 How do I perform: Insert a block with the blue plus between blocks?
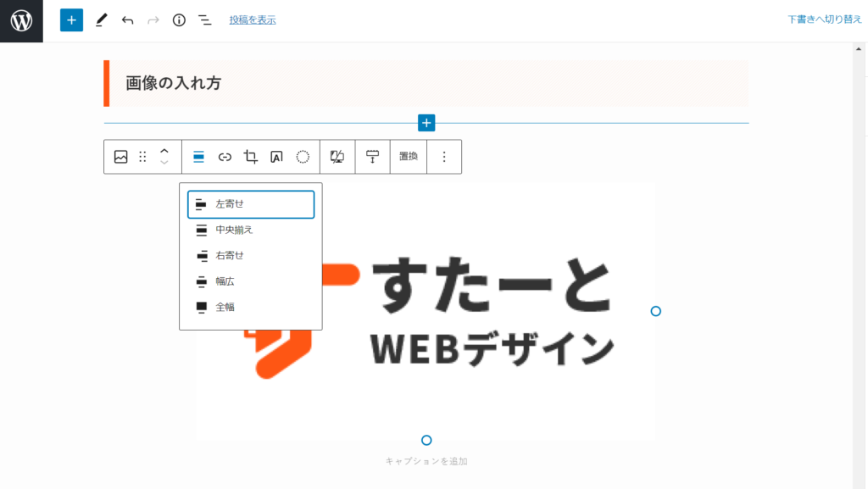(426, 123)
